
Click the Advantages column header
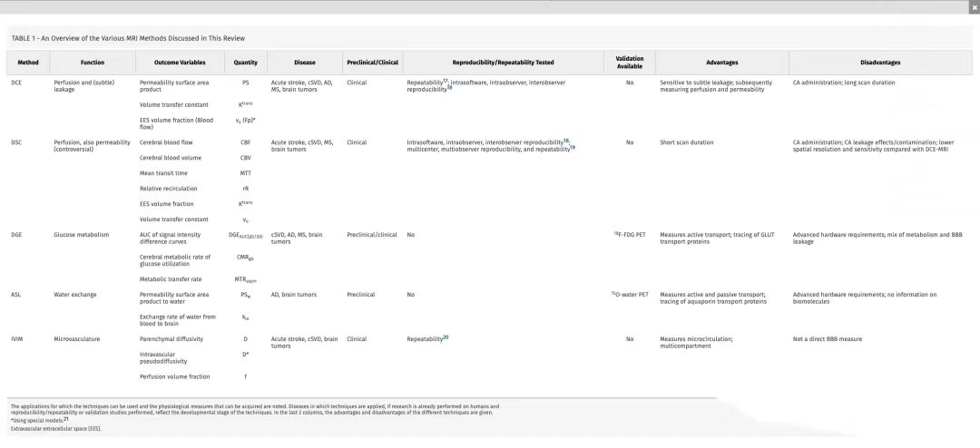coord(722,63)
